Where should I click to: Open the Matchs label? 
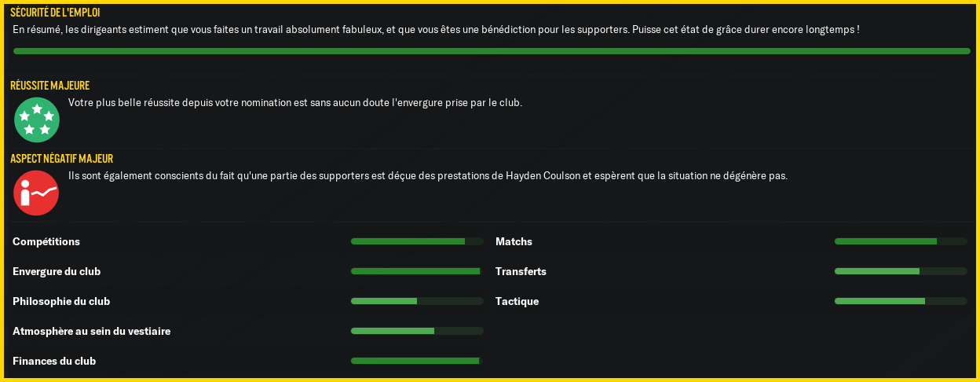[x=514, y=242]
